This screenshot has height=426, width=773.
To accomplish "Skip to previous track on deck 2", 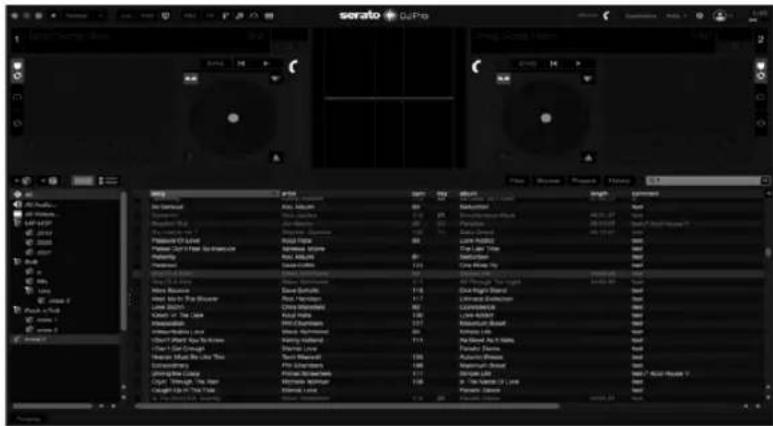I will pyautogui.click(x=554, y=64).
